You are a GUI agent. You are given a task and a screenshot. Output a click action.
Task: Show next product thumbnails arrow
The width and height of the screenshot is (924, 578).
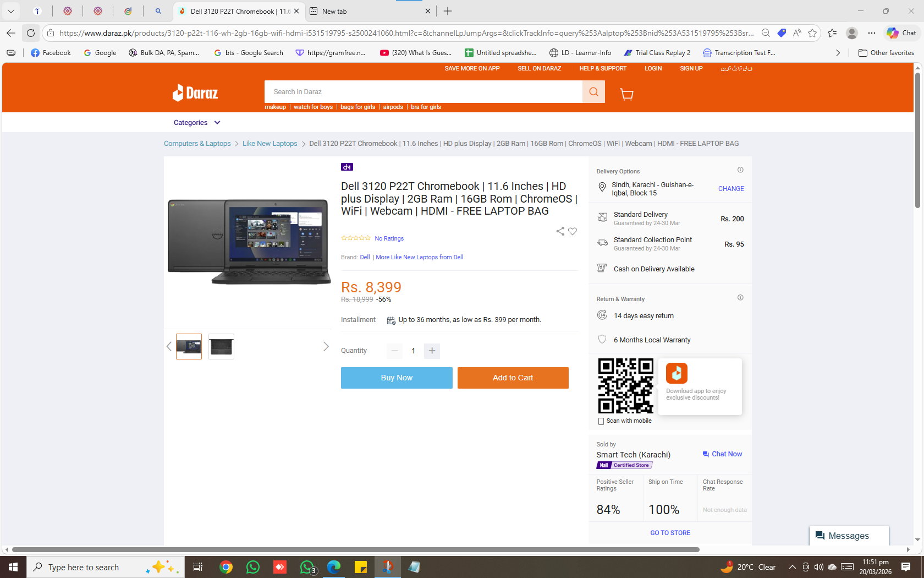pyautogui.click(x=326, y=346)
